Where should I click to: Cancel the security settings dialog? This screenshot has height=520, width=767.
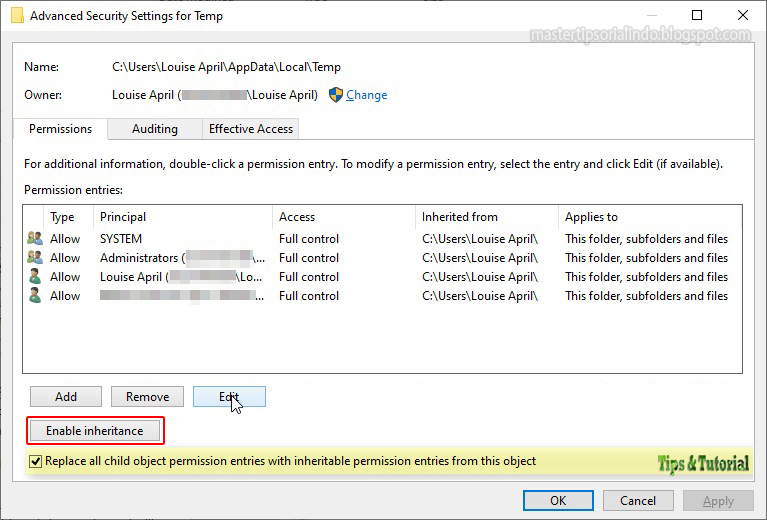click(638, 501)
